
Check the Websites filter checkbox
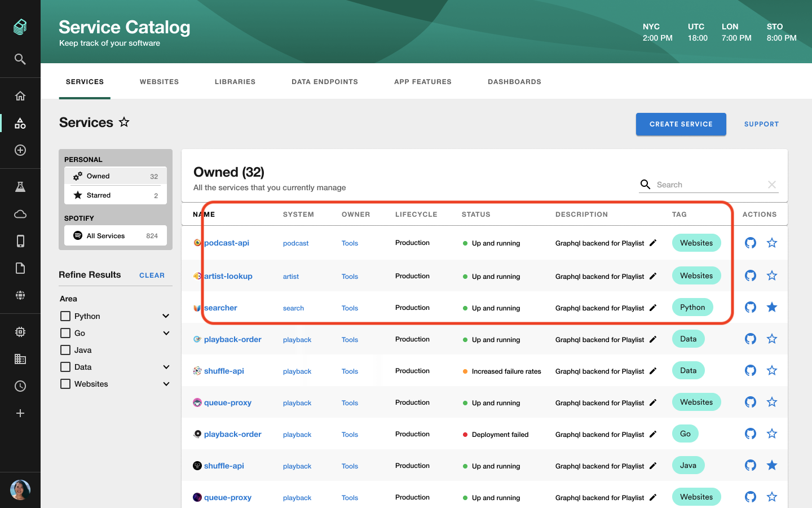point(65,384)
